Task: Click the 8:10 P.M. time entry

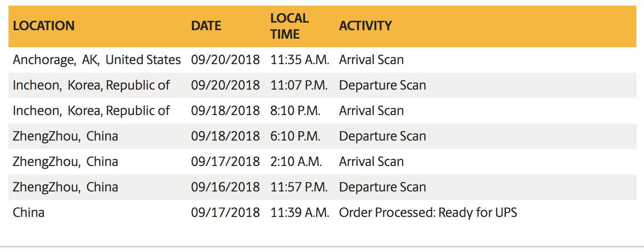Action: (x=295, y=111)
